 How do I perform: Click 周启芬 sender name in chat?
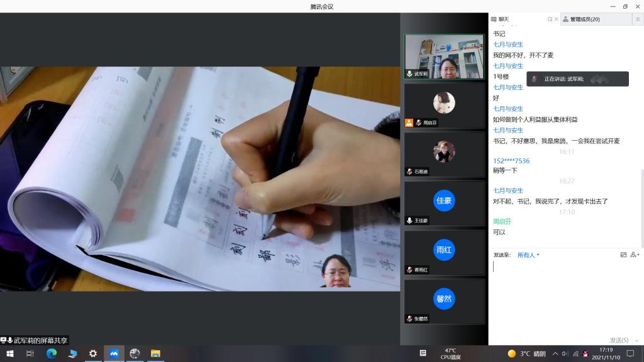[x=502, y=221]
